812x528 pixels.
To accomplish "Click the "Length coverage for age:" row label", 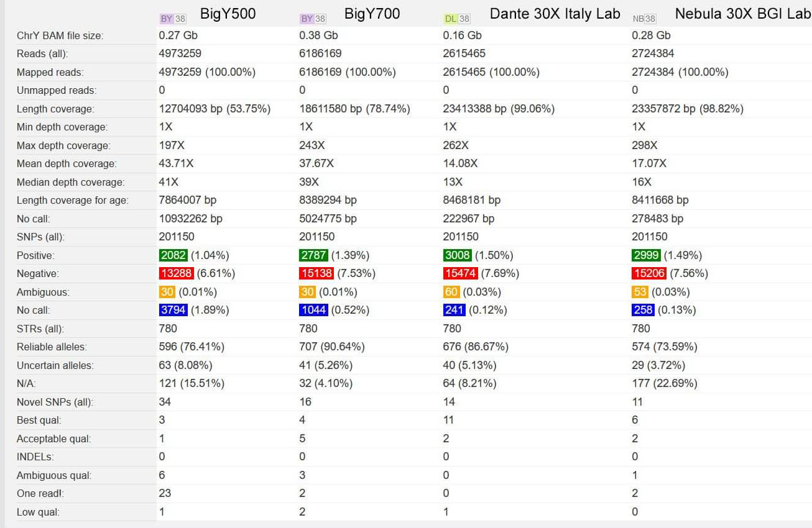I will click(x=73, y=201).
